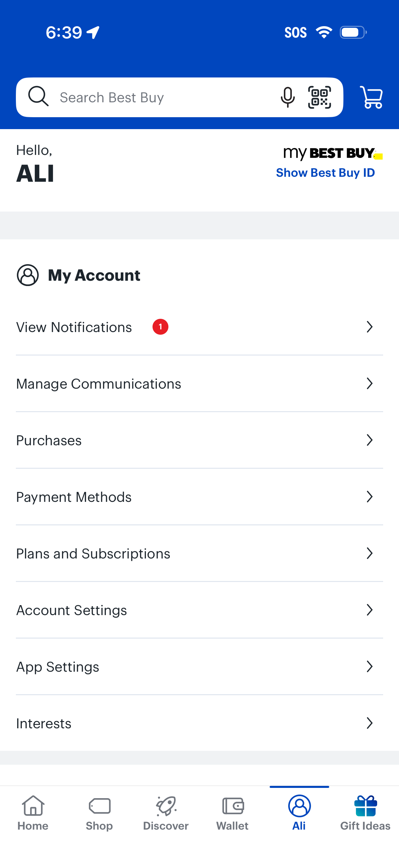Go to the Home tab

point(33,813)
